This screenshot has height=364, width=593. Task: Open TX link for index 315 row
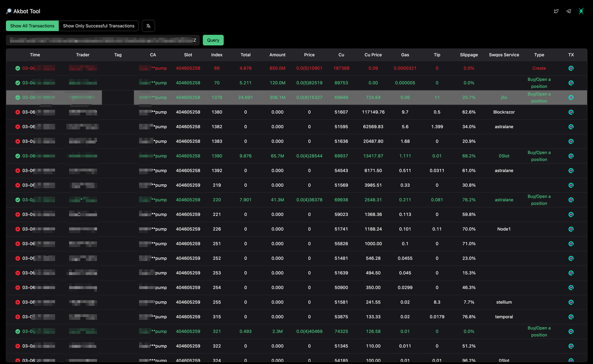pos(571,317)
